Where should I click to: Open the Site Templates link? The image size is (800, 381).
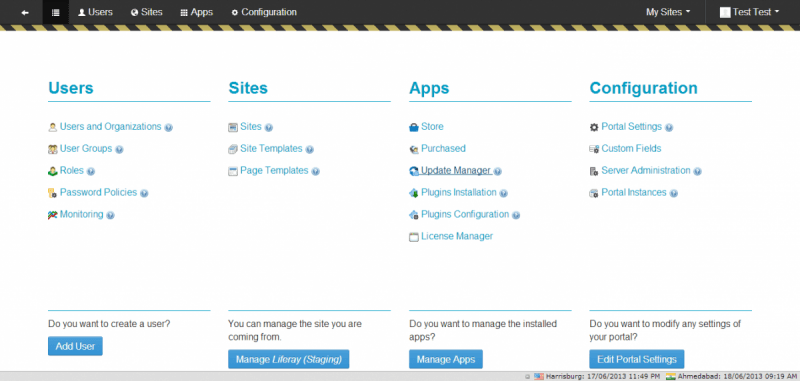pos(271,148)
